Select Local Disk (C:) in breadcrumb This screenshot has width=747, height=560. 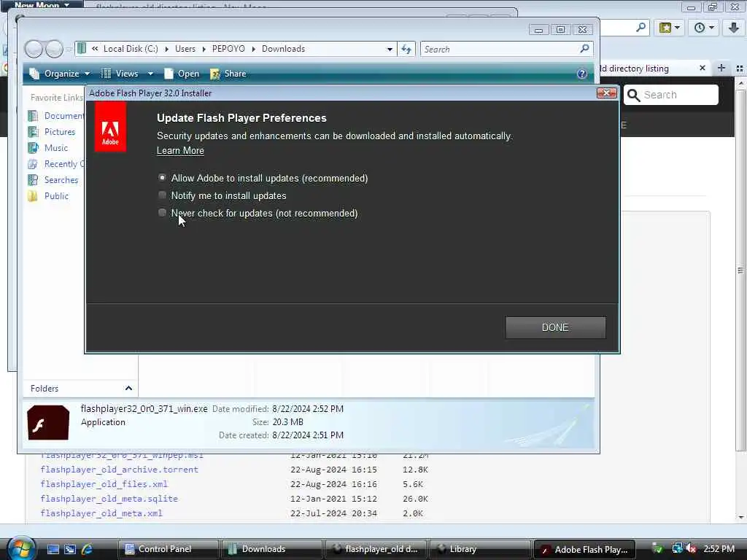[x=131, y=49]
